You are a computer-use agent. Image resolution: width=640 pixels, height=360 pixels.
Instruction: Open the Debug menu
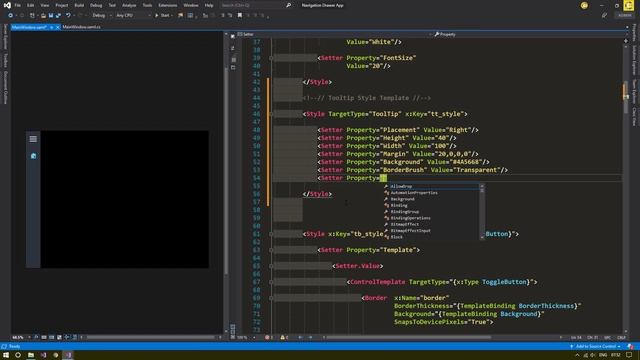[x=96, y=5]
